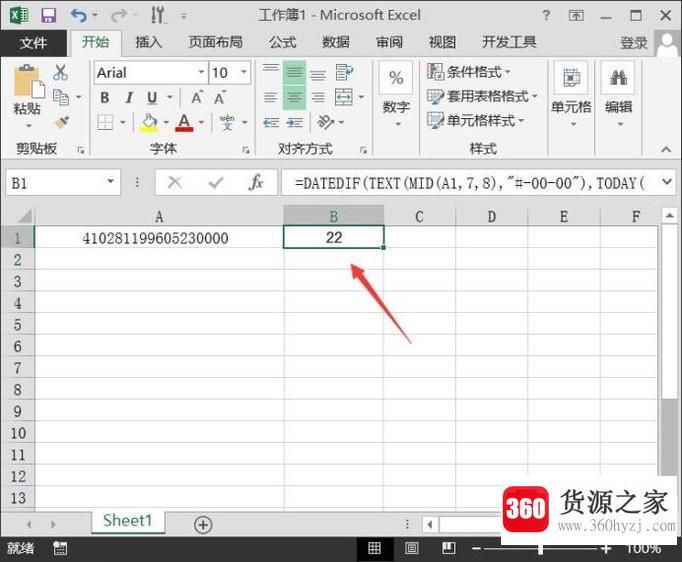Screen dimensions: 682x562
Task: Switch to the 视图 View tab
Action: tap(442, 42)
